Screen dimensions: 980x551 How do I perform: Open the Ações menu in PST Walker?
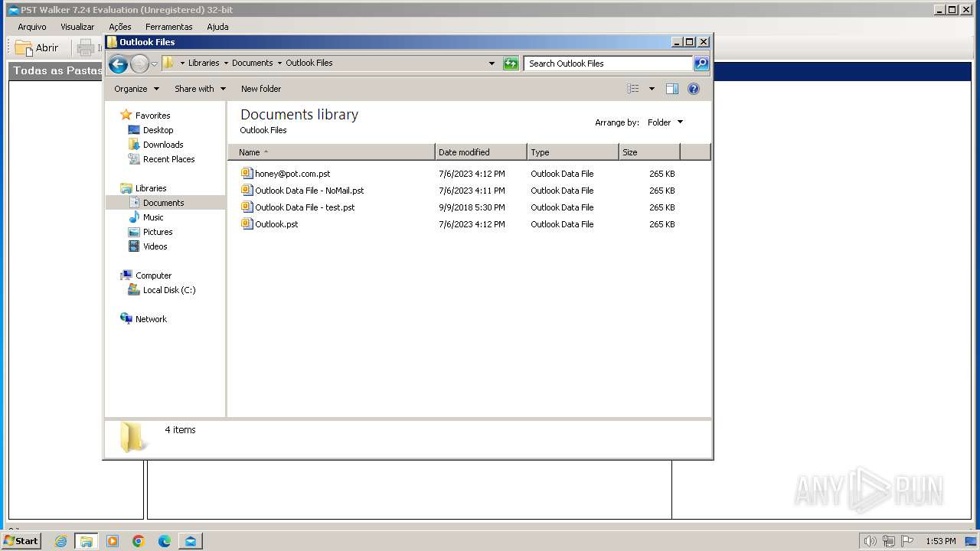(x=120, y=27)
